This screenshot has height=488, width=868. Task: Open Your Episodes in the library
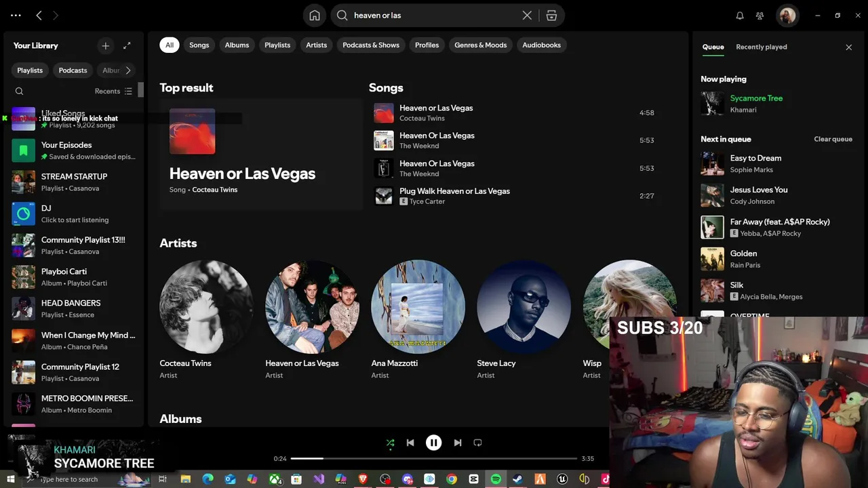(74, 150)
